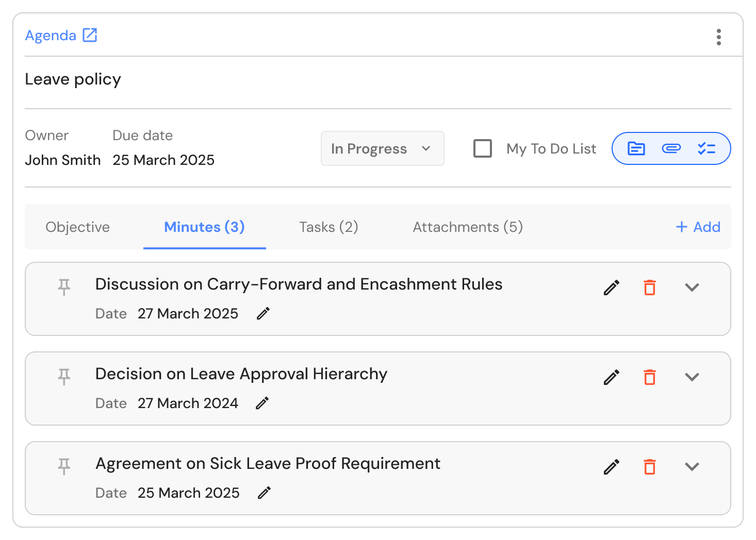Delete the Sick Leave Proof Requirement minute
The width and height of the screenshot is (756, 540).
[x=650, y=467]
